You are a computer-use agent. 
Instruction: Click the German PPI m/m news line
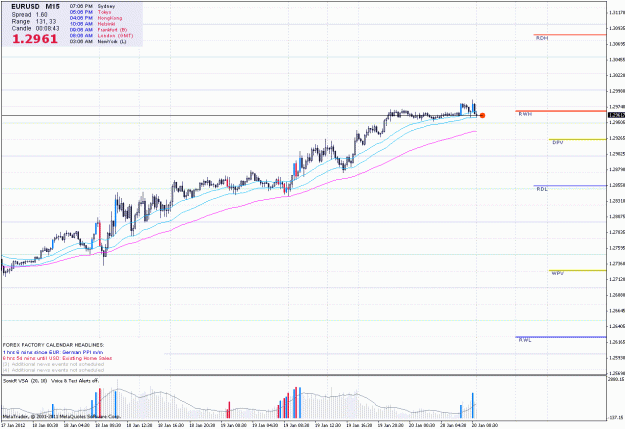tap(53, 352)
